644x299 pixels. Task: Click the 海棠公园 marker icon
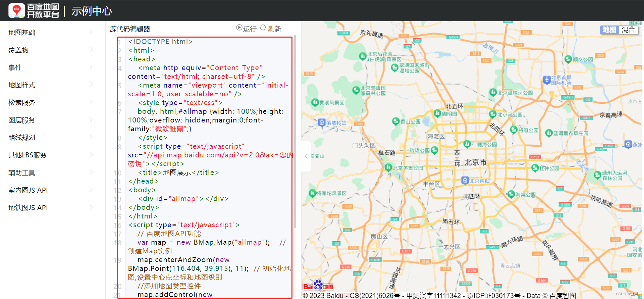pyautogui.click(x=511, y=194)
